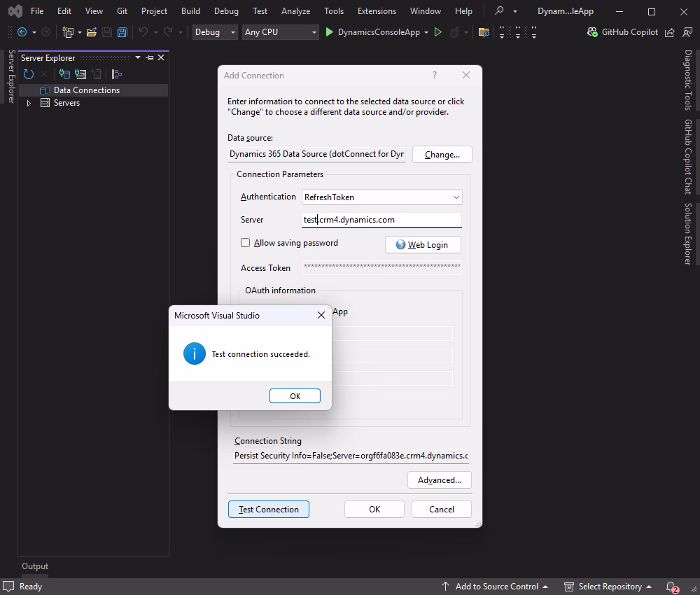
Task: Open the GitHub Copilot Chat side tab
Action: 688,157
